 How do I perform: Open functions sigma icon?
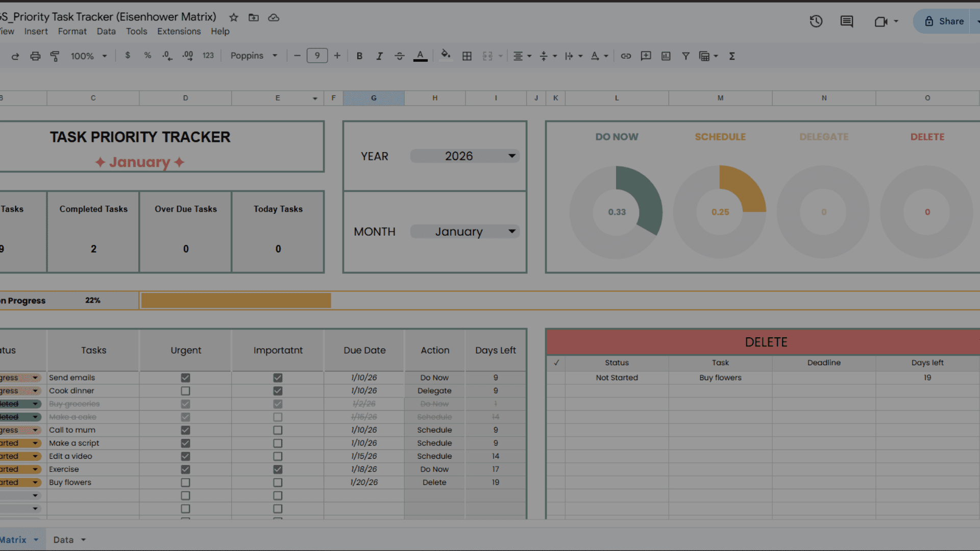732,56
